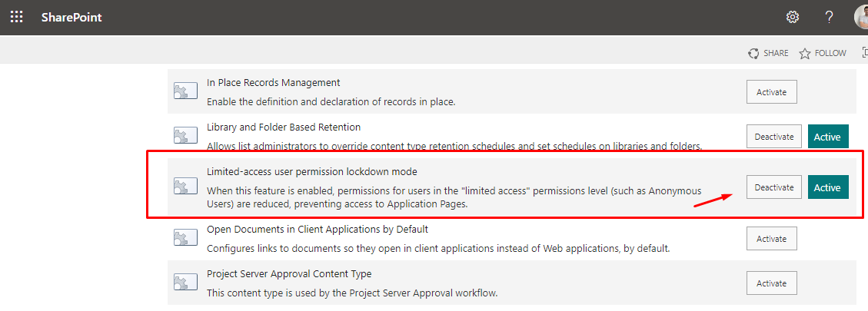Open the app launcher waffle icon
The image size is (868, 311).
click(16, 17)
